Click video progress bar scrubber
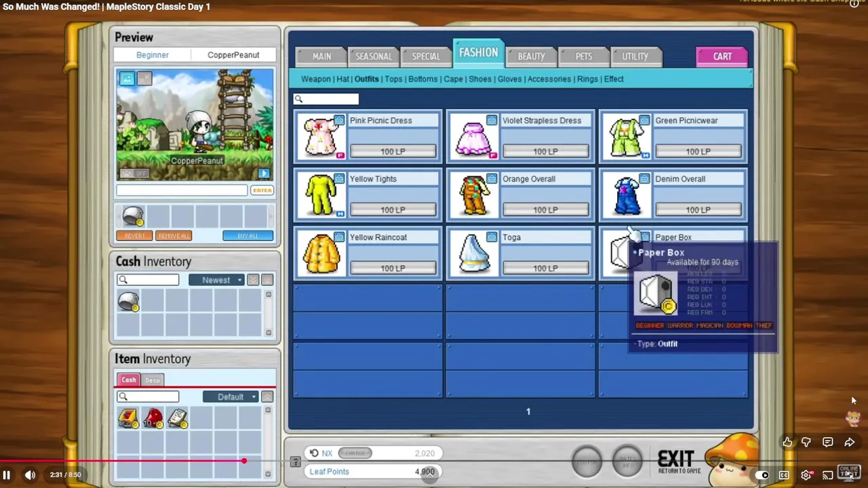Screen dimensions: 868x488 (243, 461)
